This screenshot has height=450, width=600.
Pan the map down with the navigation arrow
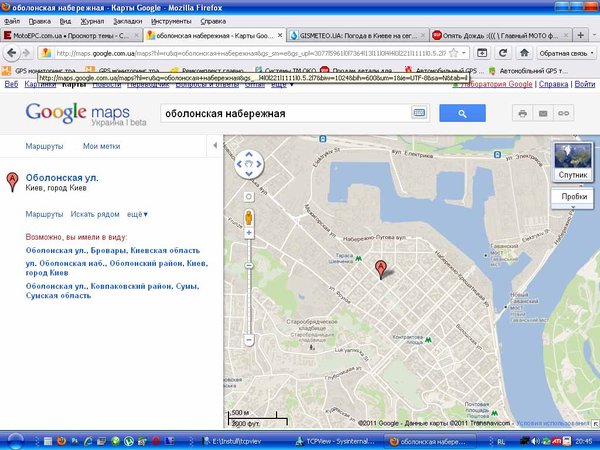pos(249,174)
